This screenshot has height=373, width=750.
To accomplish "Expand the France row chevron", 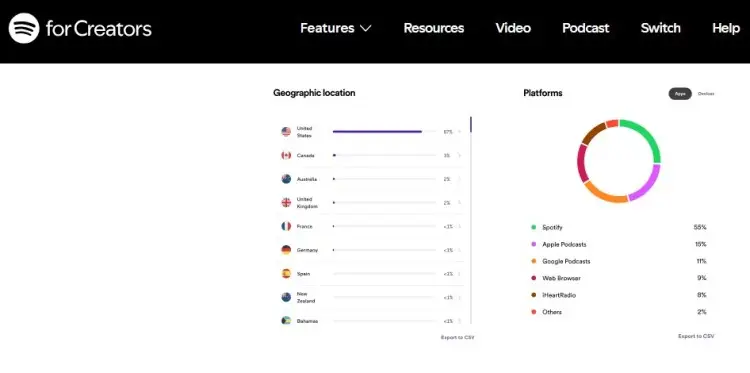I will [x=459, y=226].
